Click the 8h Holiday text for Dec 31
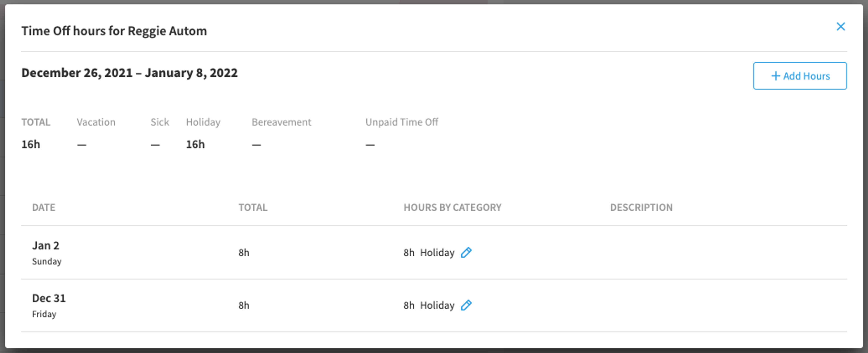 coord(429,305)
